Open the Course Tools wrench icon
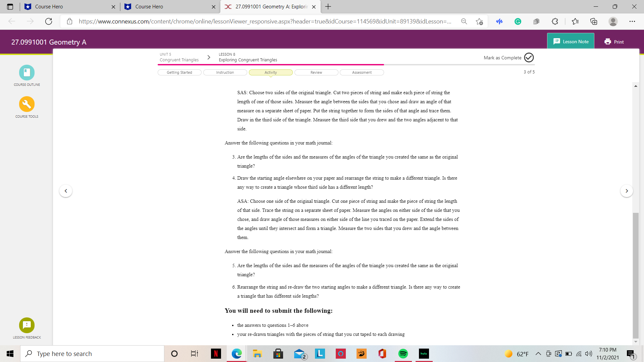The height and width of the screenshot is (362, 644). tap(27, 104)
